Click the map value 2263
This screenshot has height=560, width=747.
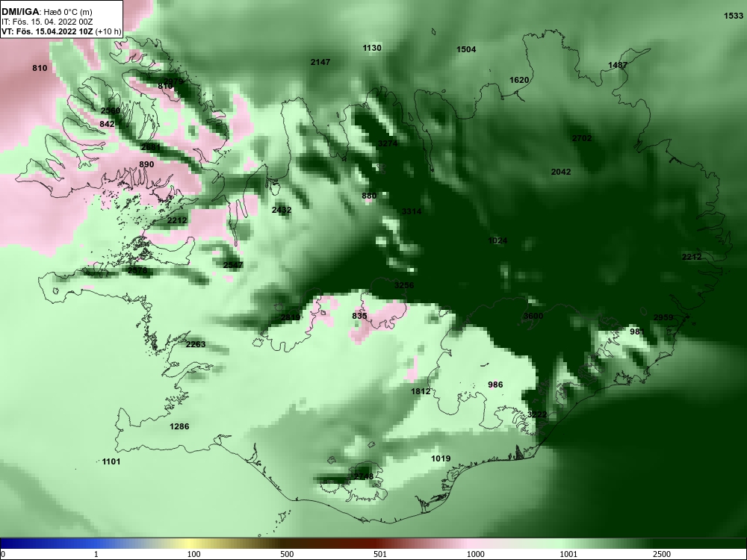196,344
